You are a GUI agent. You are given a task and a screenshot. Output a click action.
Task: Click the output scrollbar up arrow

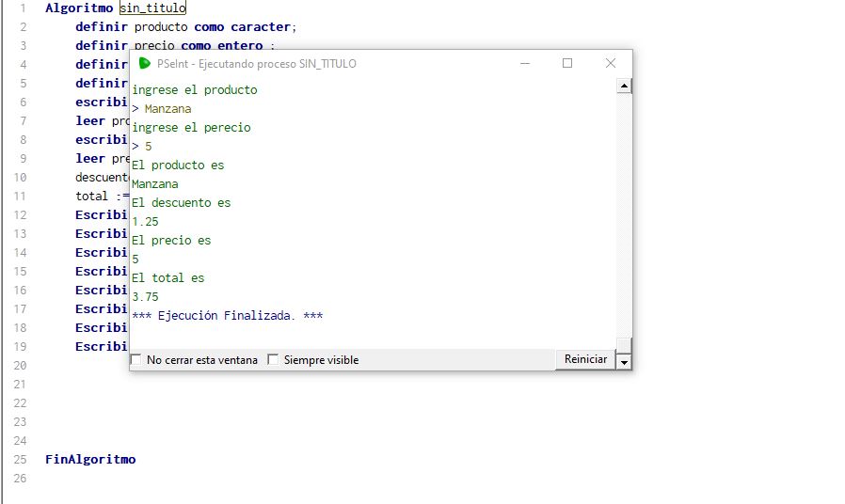624,87
